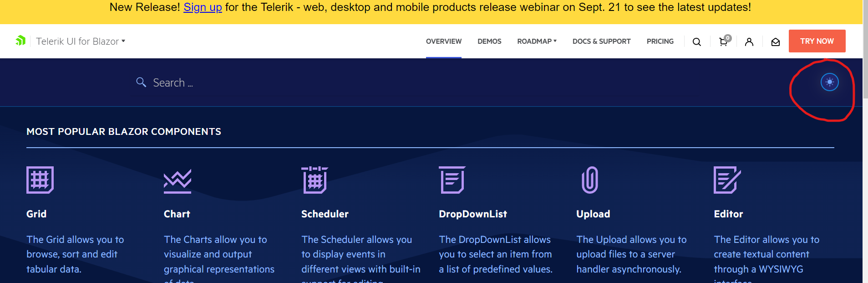This screenshot has height=283, width=868.
Task: Click 'The DropDownList allows' description
Action: pyautogui.click(x=496, y=254)
